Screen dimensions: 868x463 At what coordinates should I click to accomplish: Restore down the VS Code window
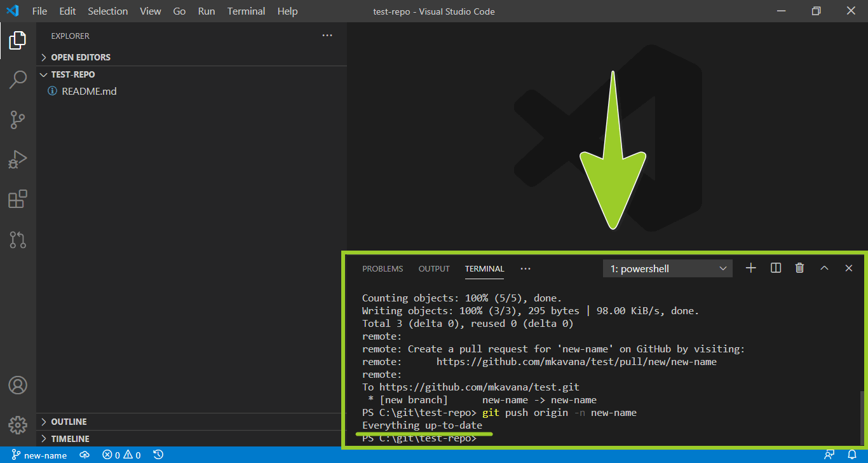817,11
